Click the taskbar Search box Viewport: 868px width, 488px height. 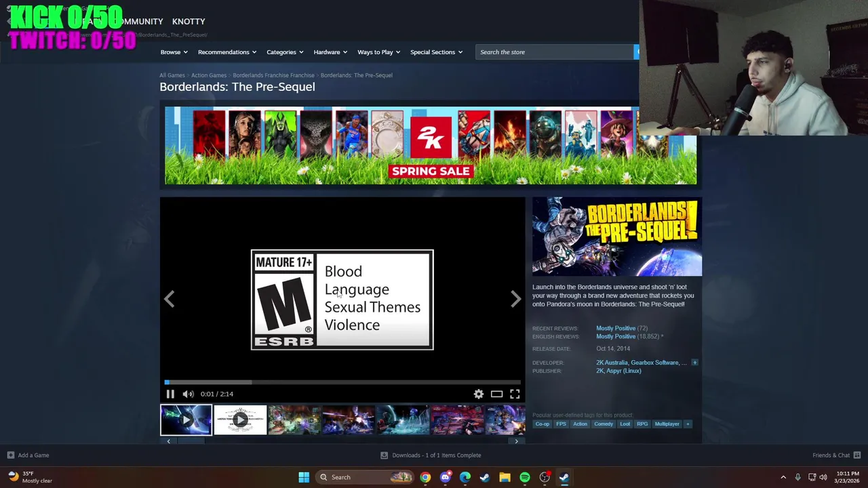(365, 477)
